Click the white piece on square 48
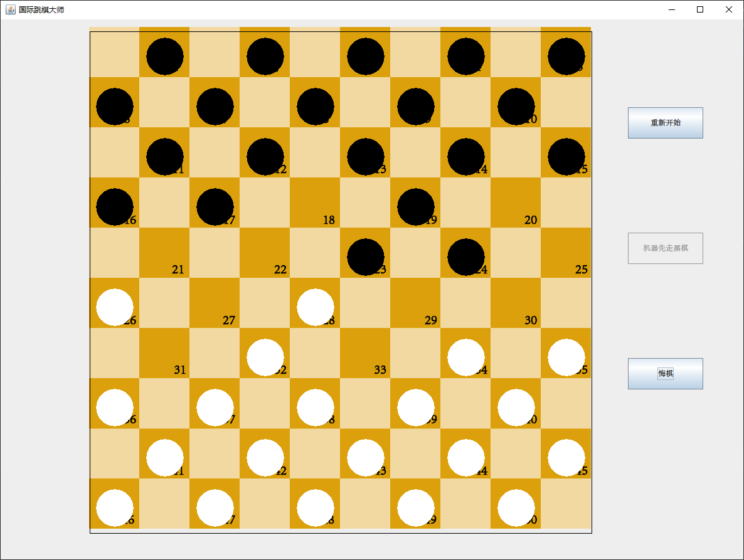This screenshot has width=744, height=560. coord(316,508)
